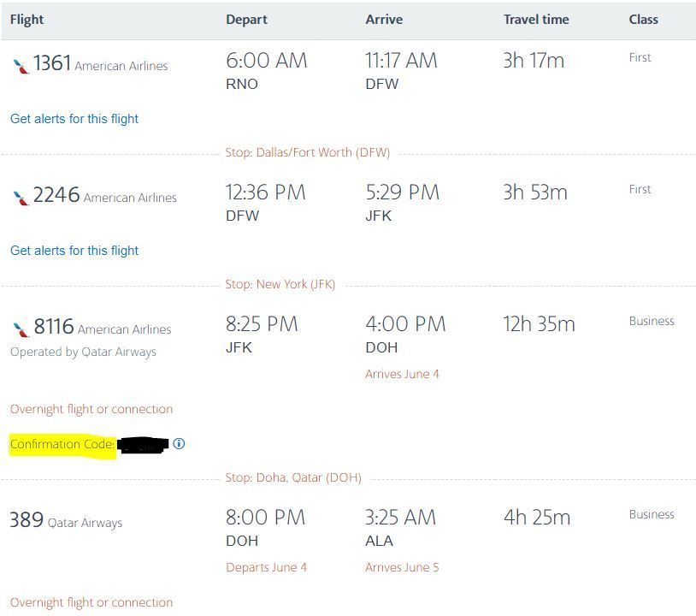Click the Arrive column header
The height and width of the screenshot is (616, 696).
[x=384, y=20]
